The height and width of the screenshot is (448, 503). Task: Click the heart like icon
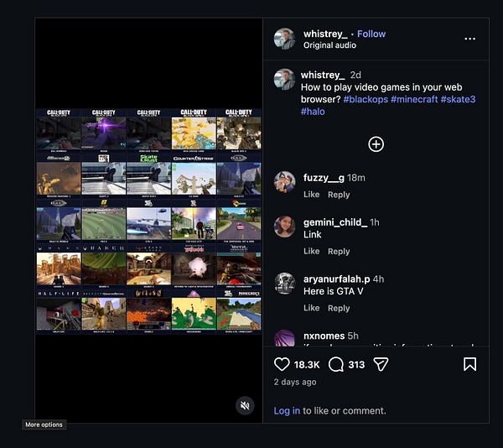282,364
